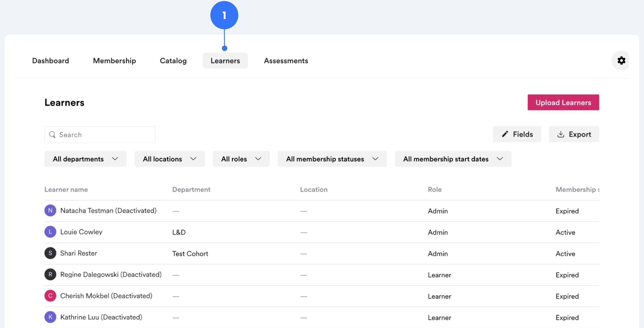Click the Role column header
Viewport: 644px width, 328px height.
point(435,190)
